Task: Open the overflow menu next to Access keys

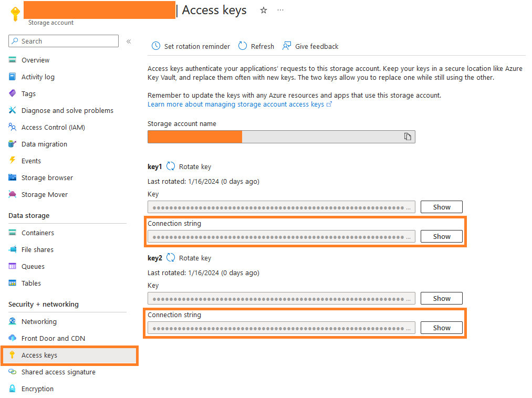Action: pos(280,10)
